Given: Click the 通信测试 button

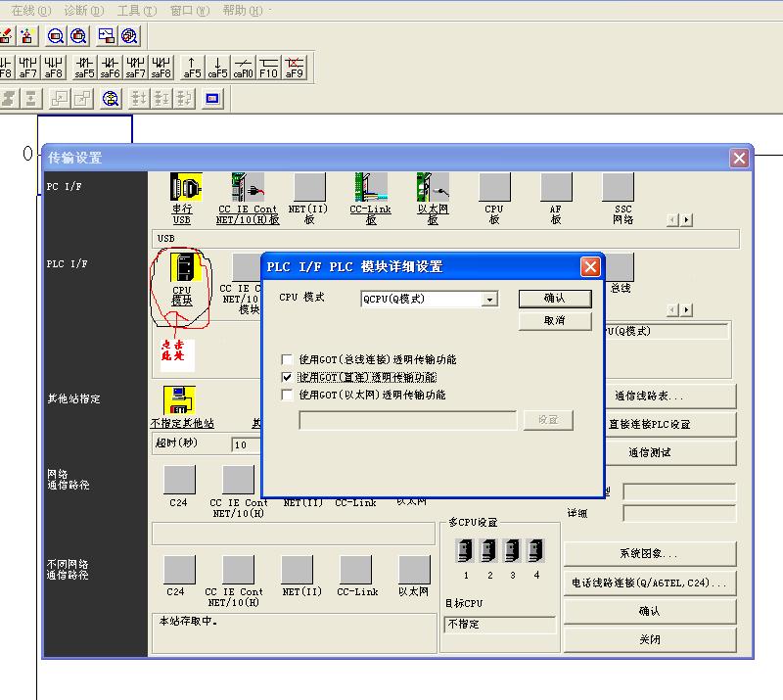Looking at the screenshot, I should 650,452.
